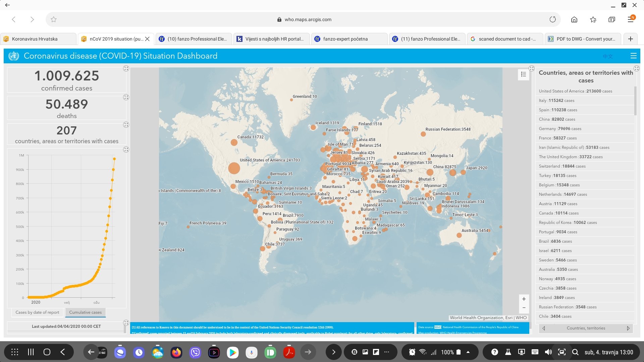Reload the page in browser
The width and height of the screenshot is (644, 362).
pos(552,19)
